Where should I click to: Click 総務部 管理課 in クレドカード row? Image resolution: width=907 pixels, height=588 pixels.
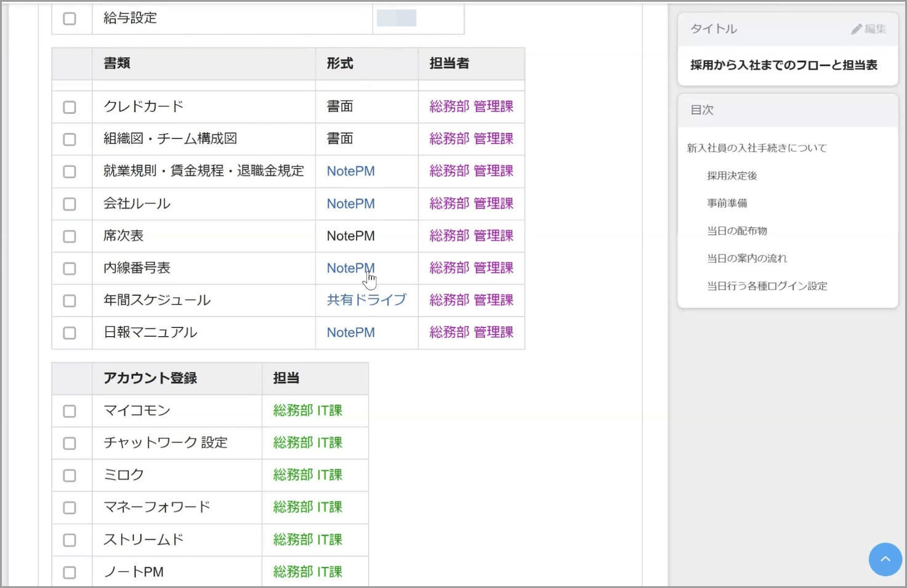(471, 107)
